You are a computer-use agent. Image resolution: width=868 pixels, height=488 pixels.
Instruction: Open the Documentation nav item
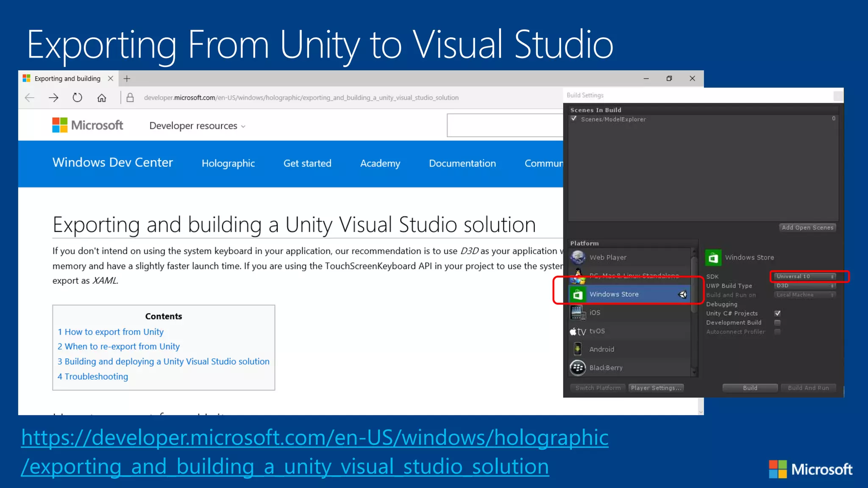click(x=462, y=164)
